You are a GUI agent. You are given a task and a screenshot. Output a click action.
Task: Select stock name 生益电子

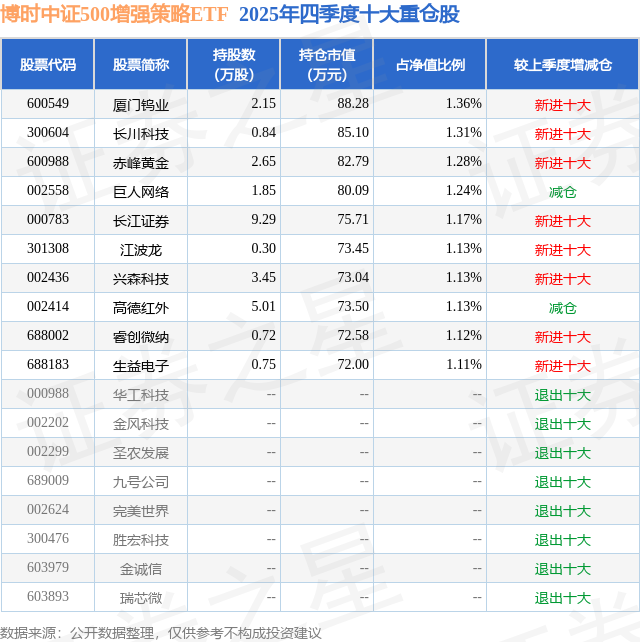pos(141,367)
